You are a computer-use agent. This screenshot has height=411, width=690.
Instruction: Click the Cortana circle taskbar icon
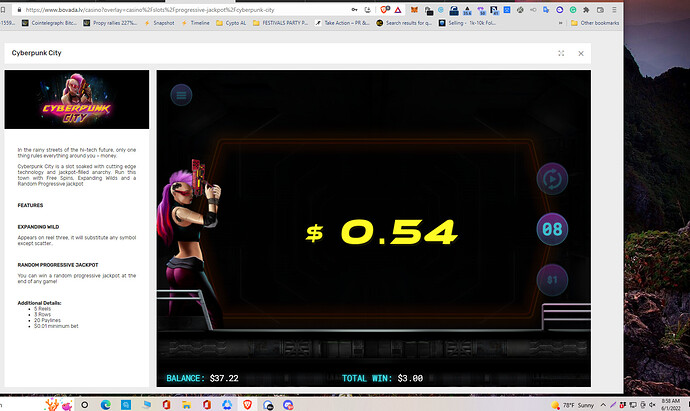tap(84, 405)
